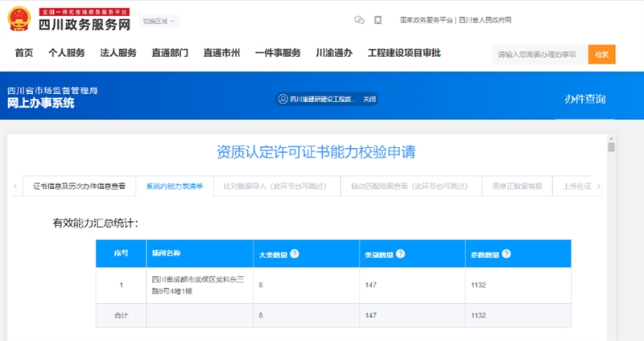Click the orange 检索 search button
Viewport: 644px width, 341px height.
[x=601, y=54]
